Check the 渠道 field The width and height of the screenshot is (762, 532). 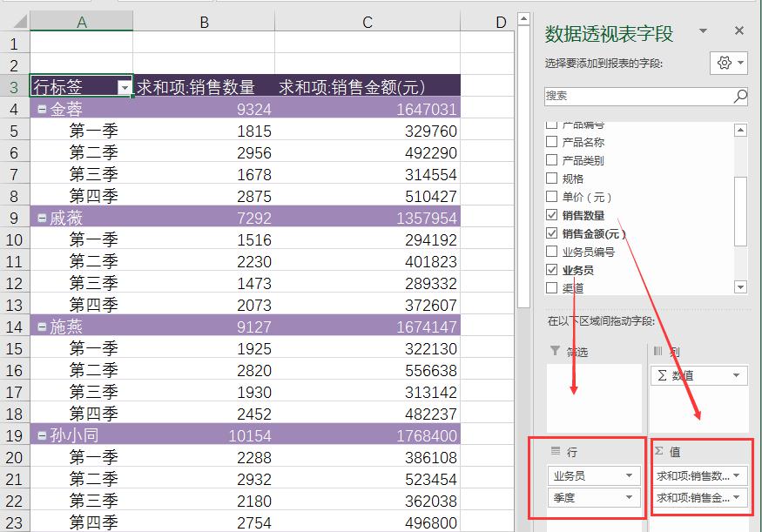click(551, 288)
